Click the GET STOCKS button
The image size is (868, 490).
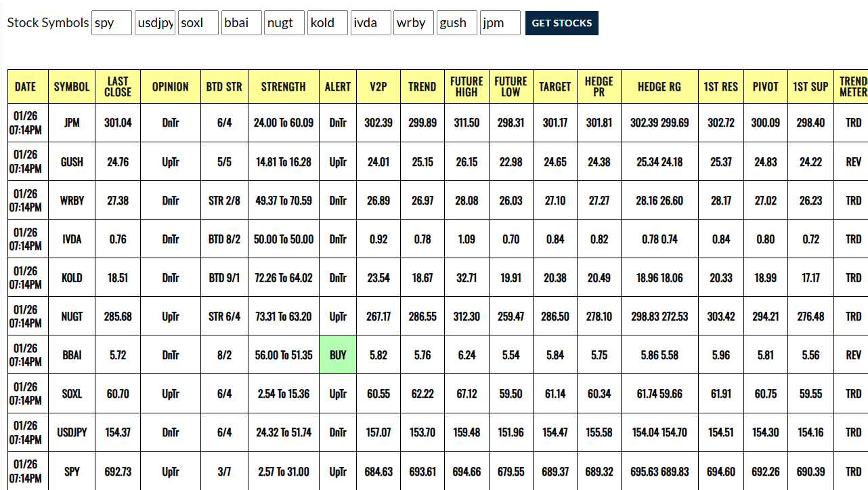(561, 23)
